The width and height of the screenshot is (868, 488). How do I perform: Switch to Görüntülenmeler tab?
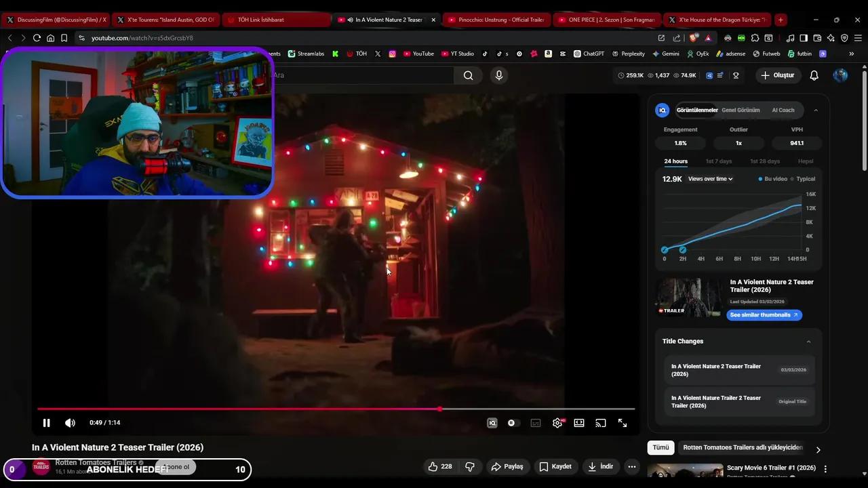click(x=697, y=110)
